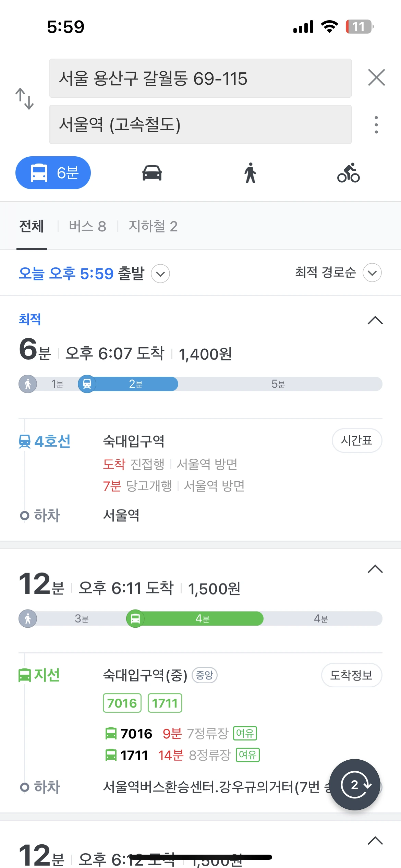401x868 pixels.
Task: Tap the swap origin and destination arrows
Action: tap(25, 99)
